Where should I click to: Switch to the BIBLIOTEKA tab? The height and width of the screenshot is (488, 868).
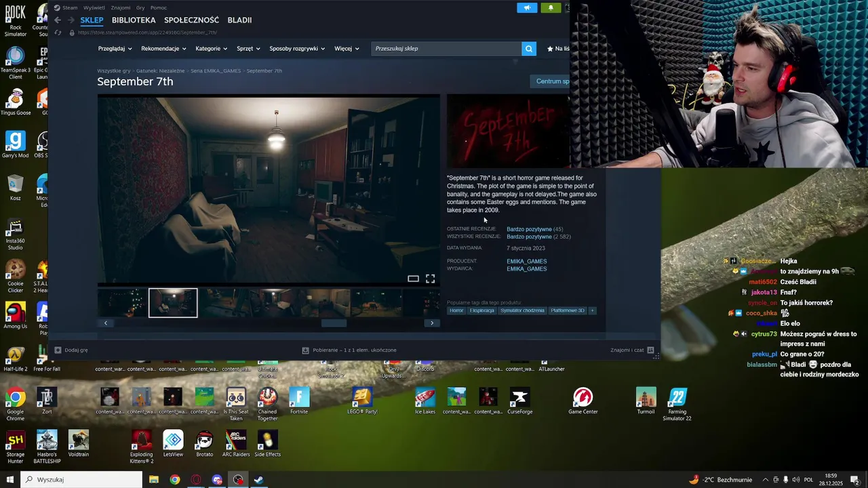coord(134,20)
